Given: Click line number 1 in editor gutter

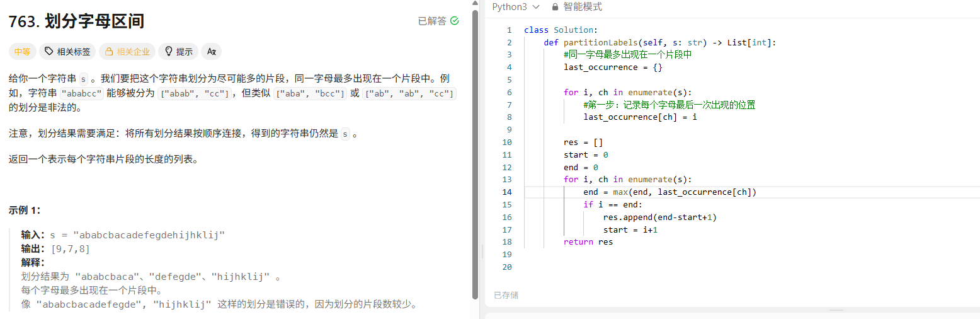Looking at the screenshot, I should pos(510,30).
